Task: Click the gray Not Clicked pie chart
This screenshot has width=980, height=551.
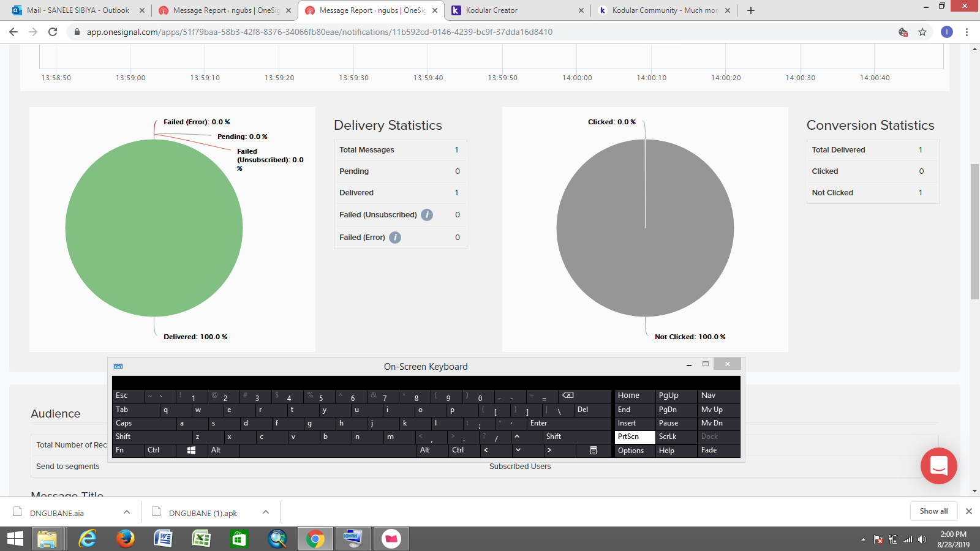Action: pos(645,228)
